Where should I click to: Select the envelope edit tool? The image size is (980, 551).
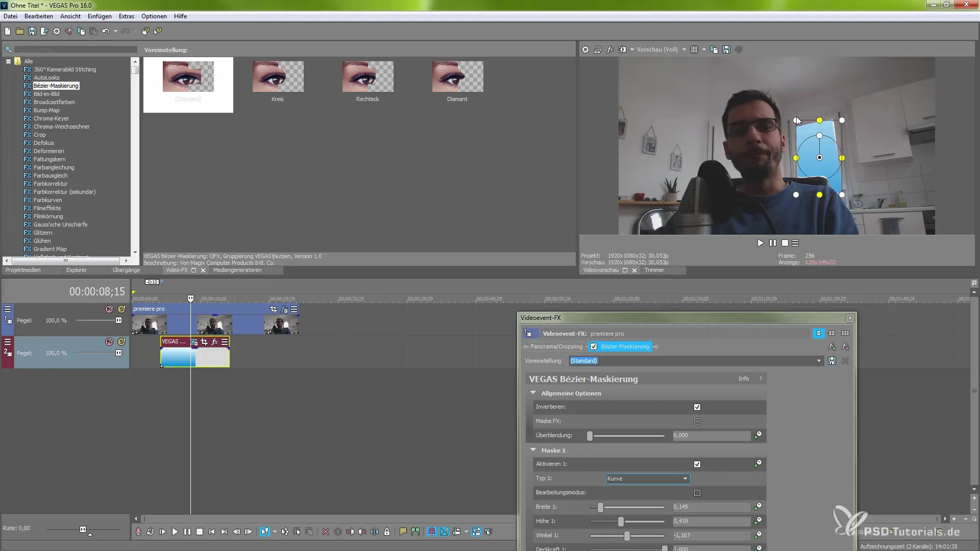[285, 532]
